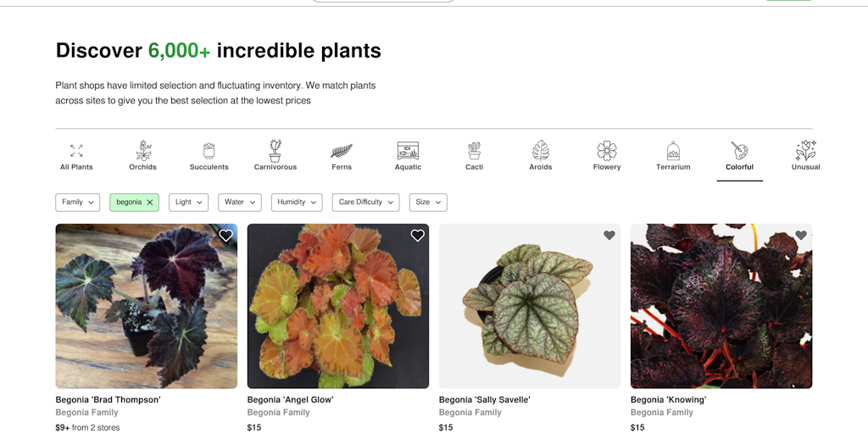Screen dimensions: 868x434
Task: Unfavorite Begonia 'Sally Savelle' heart
Action: coord(609,236)
